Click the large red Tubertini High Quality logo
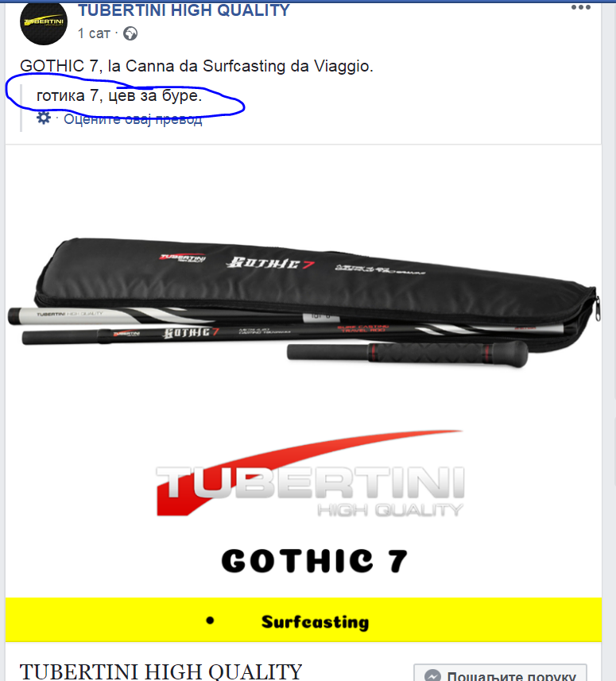 click(x=310, y=474)
